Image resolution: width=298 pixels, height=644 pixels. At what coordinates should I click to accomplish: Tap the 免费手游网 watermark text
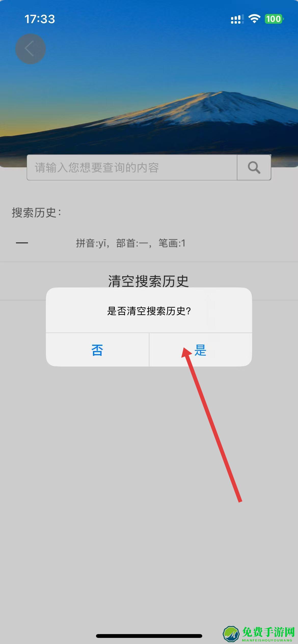(x=268, y=632)
